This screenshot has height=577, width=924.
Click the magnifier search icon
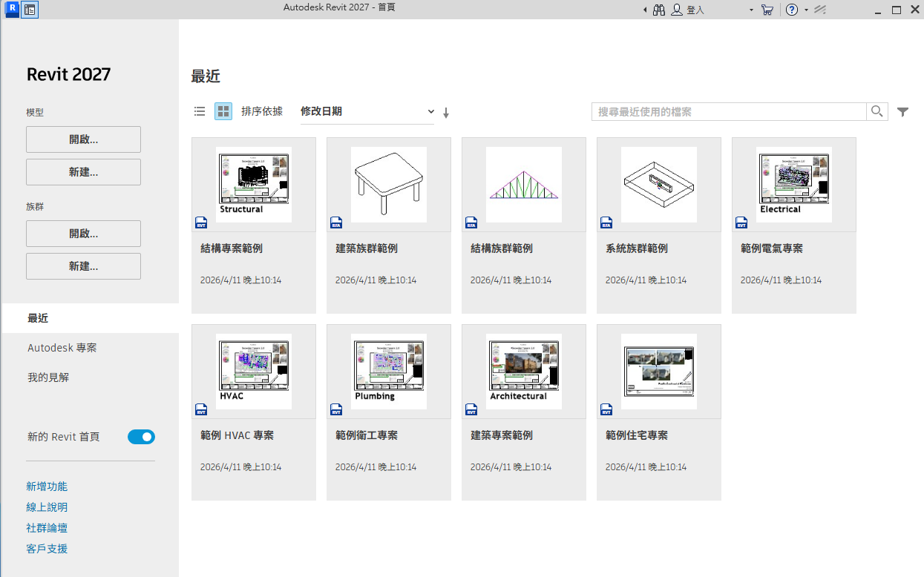click(877, 111)
